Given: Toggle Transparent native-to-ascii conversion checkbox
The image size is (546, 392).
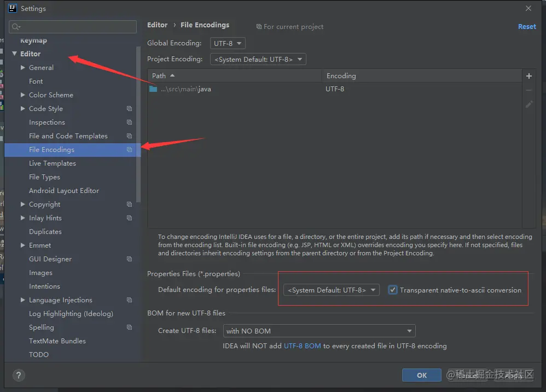Looking at the screenshot, I should 393,290.
